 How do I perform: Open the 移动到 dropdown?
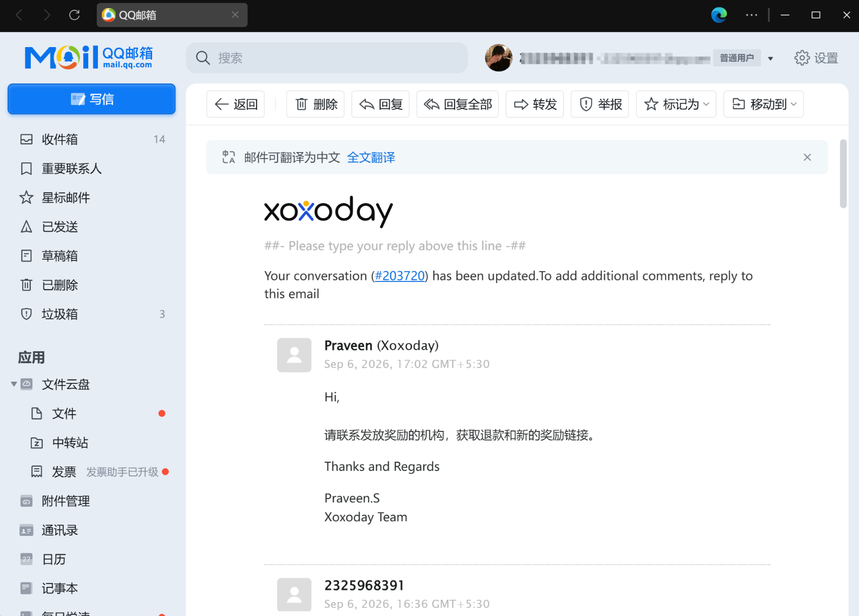pyautogui.click(x=764, y=104)
